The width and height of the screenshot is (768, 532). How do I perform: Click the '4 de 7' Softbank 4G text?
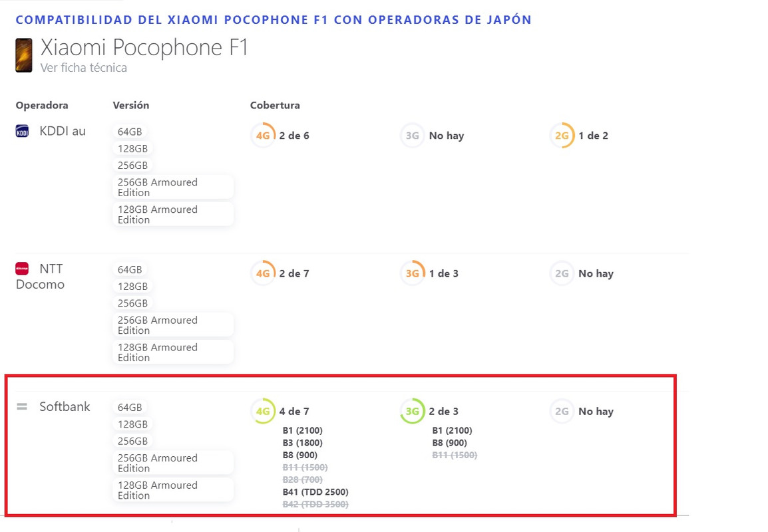click(294, 411)
